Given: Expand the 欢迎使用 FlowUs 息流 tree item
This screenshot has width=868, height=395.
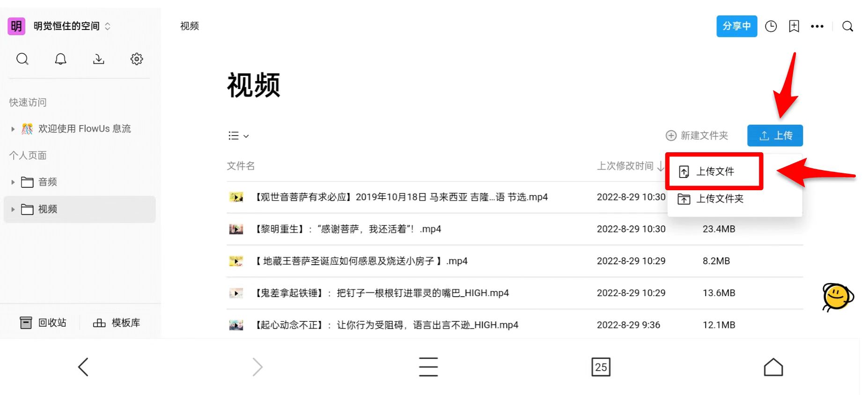Looking at the screenshot, I should click(x=13, y=129).
